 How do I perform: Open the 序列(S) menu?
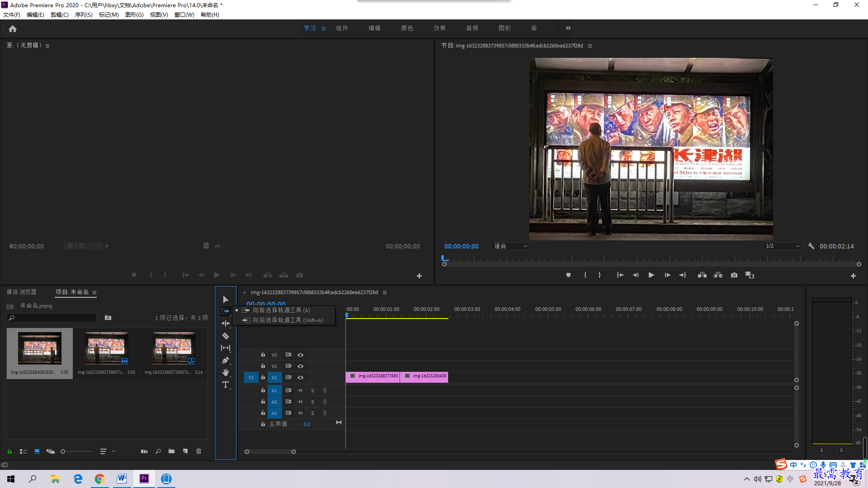[84, 15]
